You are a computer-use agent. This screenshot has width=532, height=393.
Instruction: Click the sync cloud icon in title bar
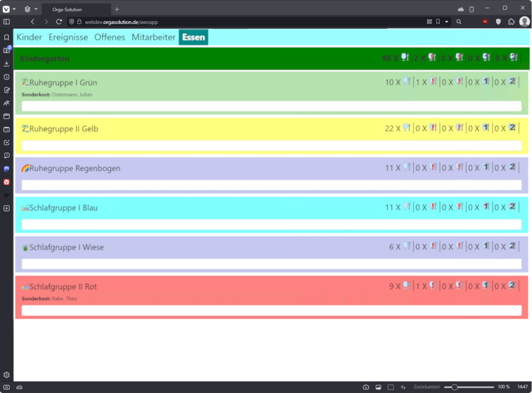(x=460, y=9)
